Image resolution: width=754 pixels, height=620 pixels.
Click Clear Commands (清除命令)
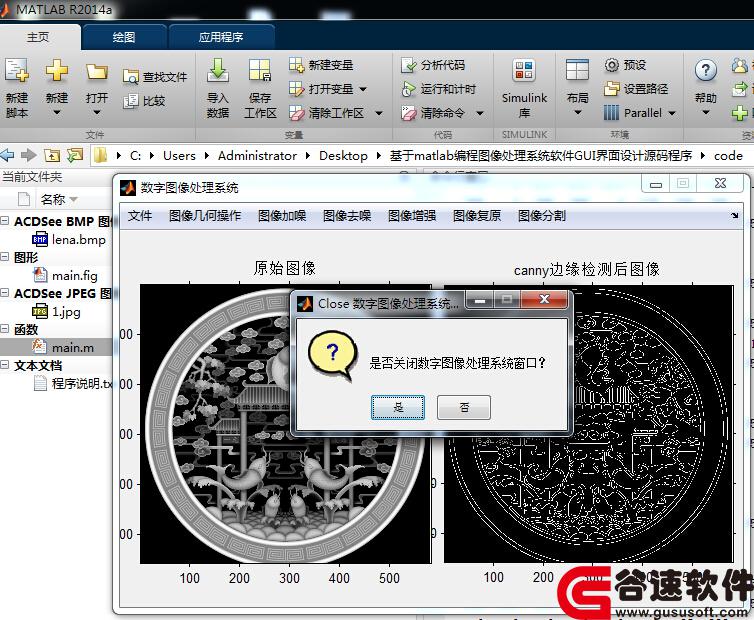point(433,113)
